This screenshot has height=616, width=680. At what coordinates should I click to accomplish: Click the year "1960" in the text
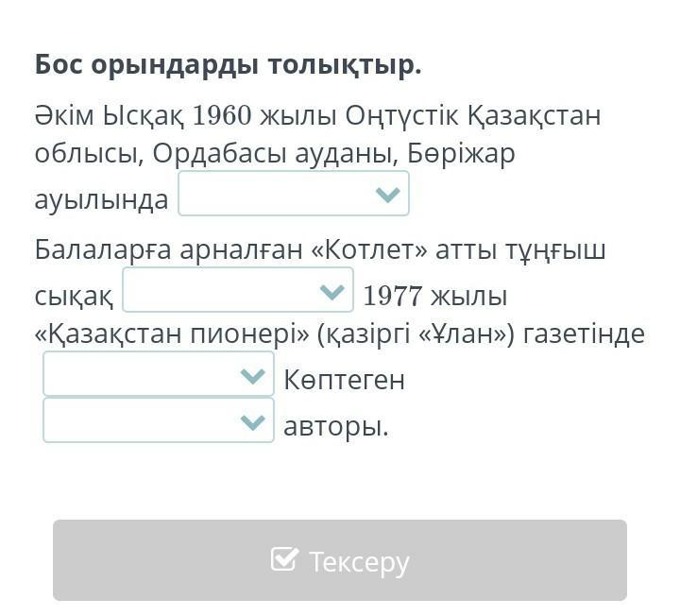(222, 116)
